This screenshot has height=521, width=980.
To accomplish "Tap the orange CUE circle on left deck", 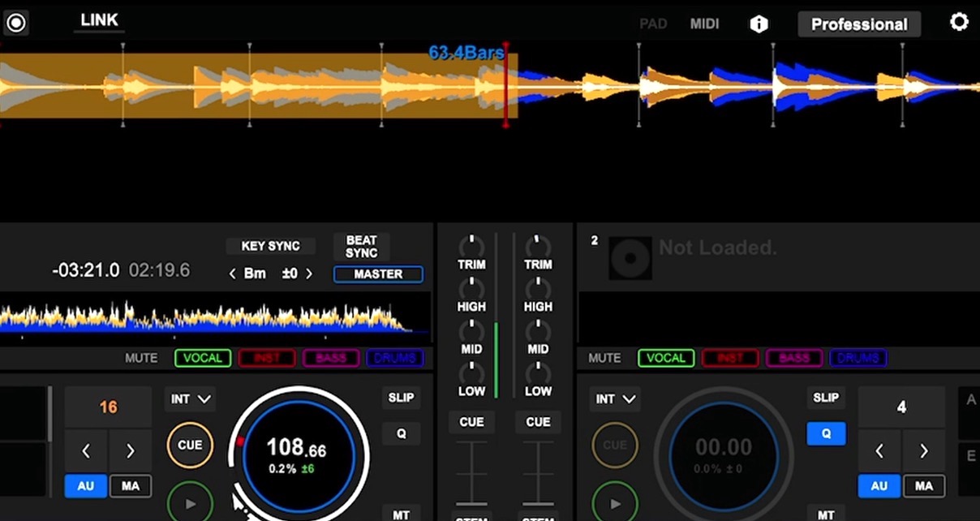I will [190, 445].
